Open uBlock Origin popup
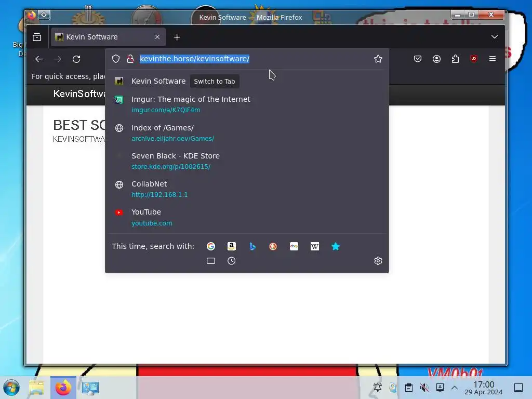Image resolution: width=532 pixels, height=399 pixels. 474,59
